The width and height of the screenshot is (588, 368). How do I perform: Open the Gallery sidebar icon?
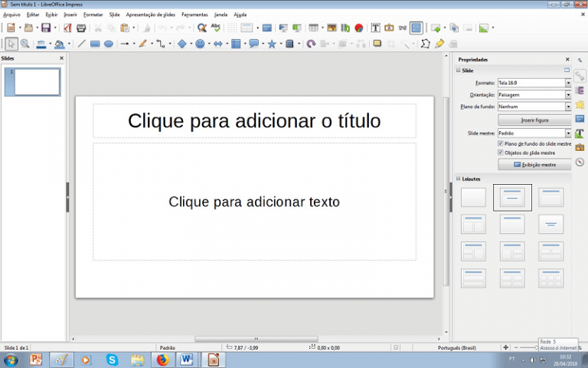coord(580,147)
